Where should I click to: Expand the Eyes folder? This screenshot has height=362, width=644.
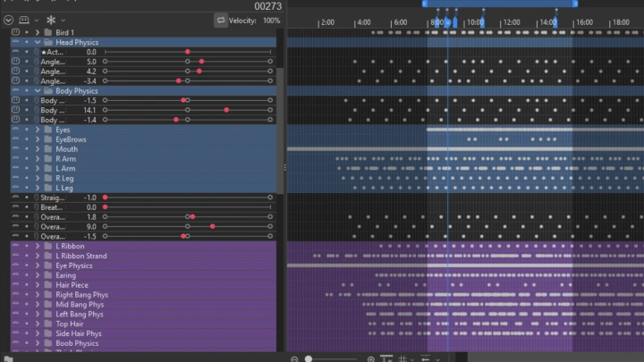pyautogui.click(x=37, y=130)
